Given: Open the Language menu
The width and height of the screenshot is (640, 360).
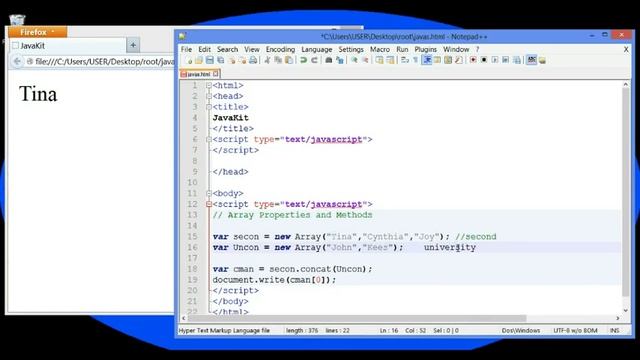Looking at the screenshot, I should pyautogui.click(x=317, y=49).
